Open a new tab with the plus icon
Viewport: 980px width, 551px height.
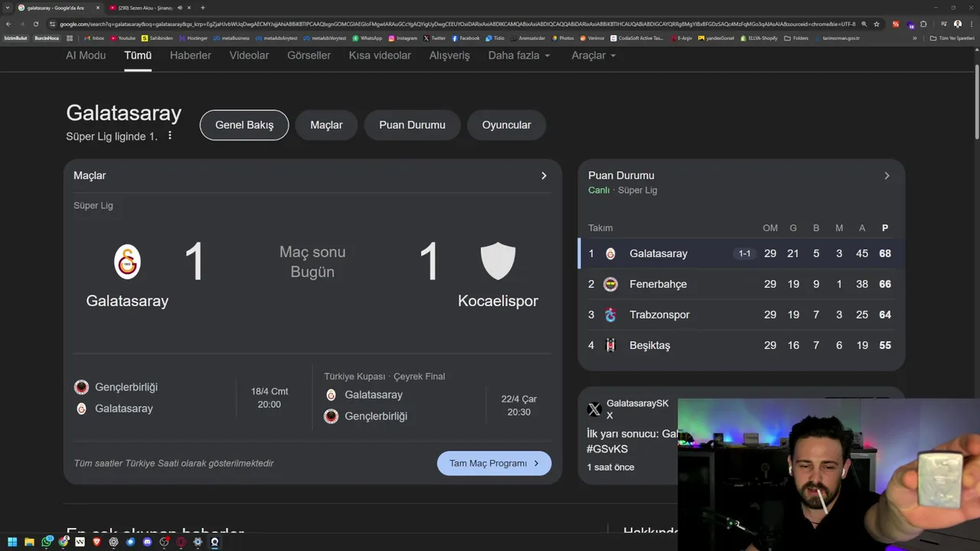(202, 8)
